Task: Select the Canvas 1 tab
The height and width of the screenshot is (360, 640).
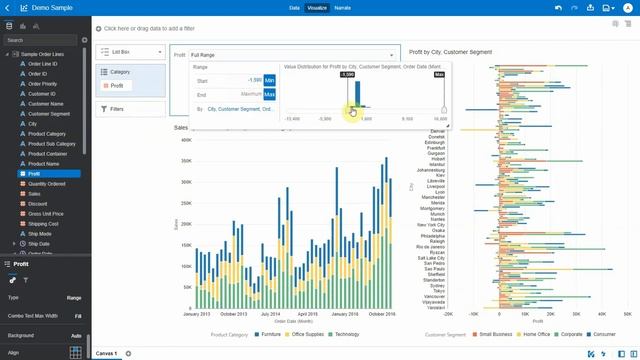Action: point(107,353)
